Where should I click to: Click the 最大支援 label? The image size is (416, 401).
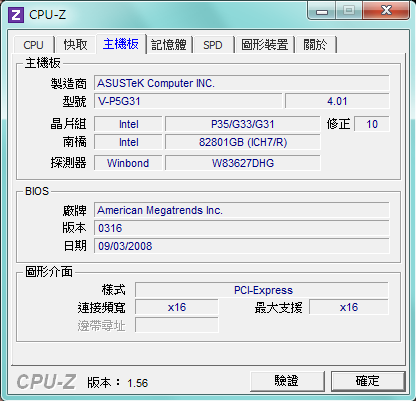[279, 307]
